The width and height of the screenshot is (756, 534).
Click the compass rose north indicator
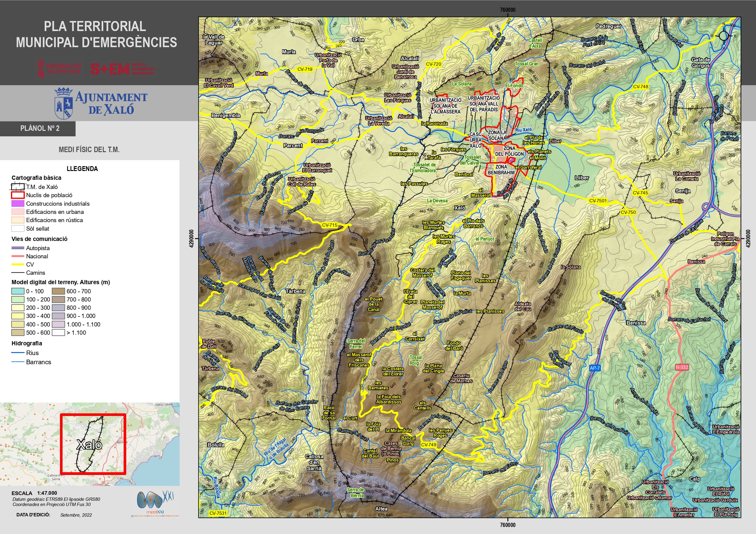point(723,35)
